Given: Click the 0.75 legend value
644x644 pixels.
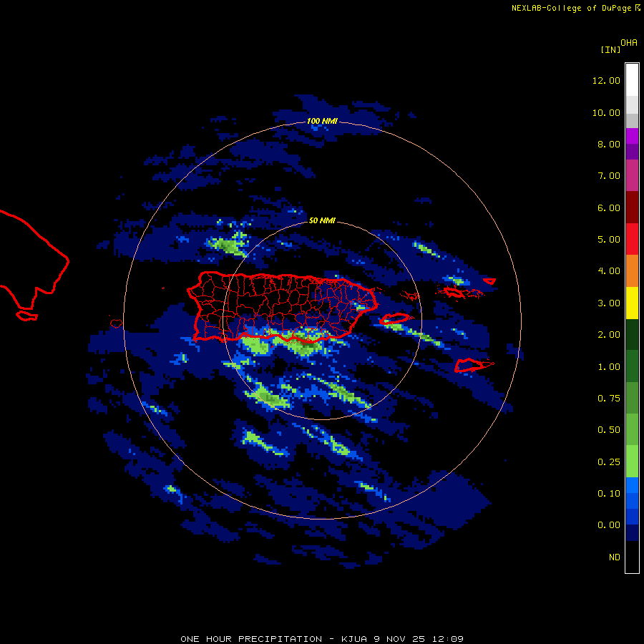Looking at the screenshot, I should click(x=609, y=399).
